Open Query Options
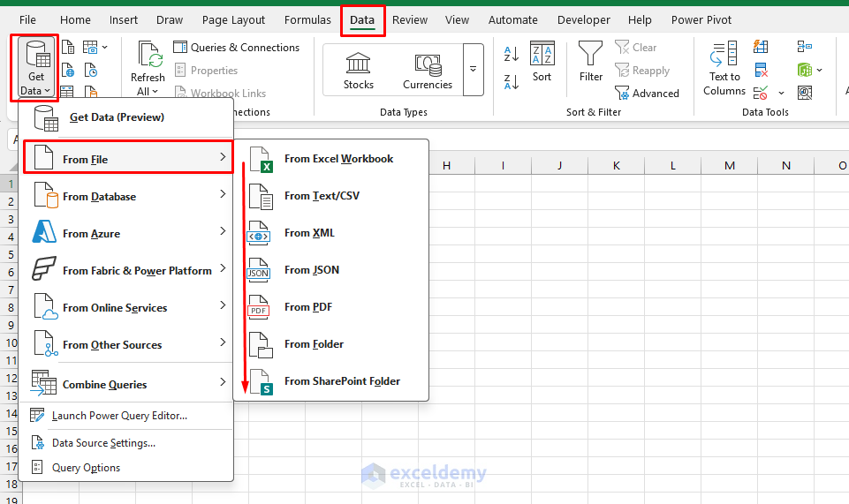The width and height of the screenshot is (849, 504). tap(126, 467)
